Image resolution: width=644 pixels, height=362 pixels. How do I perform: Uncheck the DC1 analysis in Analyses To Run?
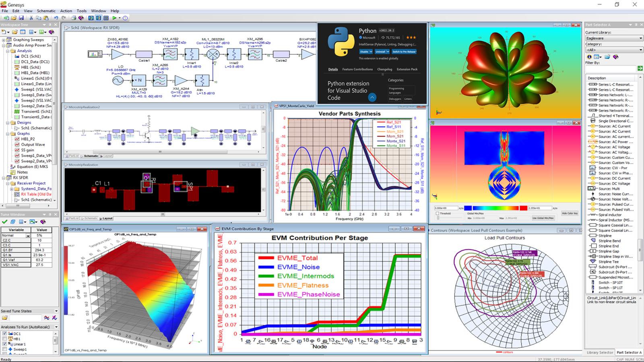pyautogui.click(x=5, y=334)
